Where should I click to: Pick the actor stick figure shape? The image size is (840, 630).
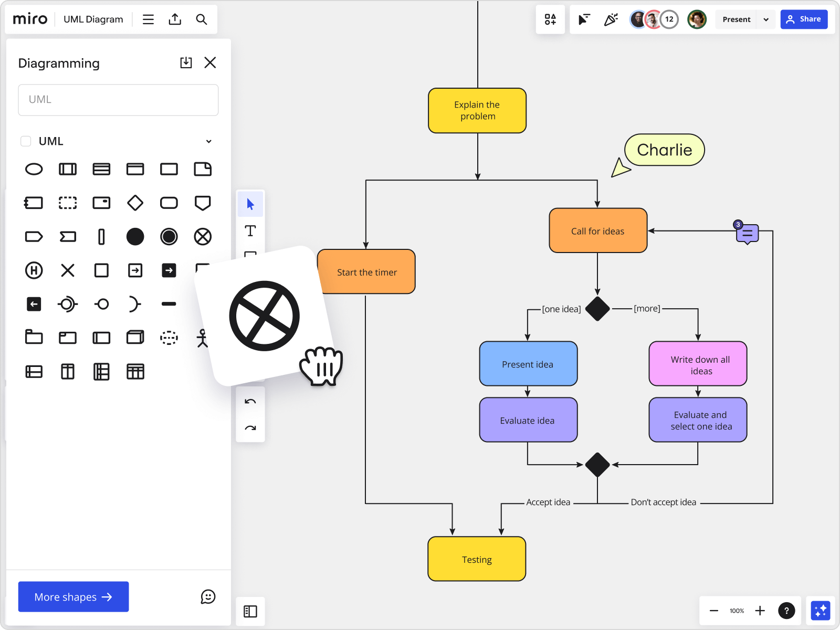(202, 338)
